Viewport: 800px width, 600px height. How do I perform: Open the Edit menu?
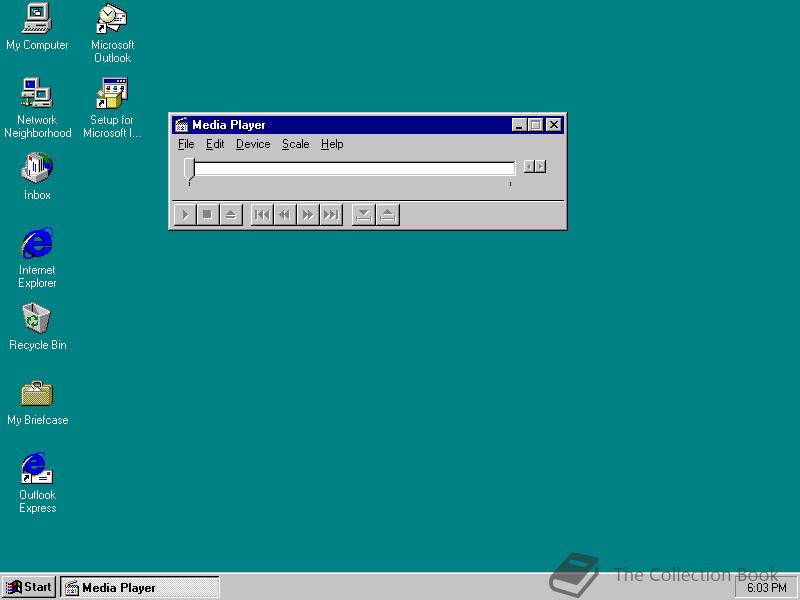click(x=215, y=144)
